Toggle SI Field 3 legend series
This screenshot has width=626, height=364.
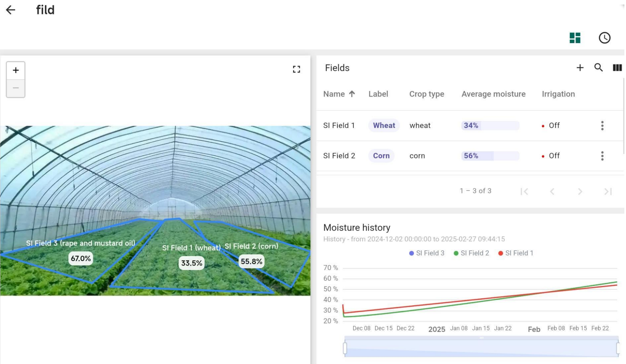pyautogui.click(x=427, y=253)
